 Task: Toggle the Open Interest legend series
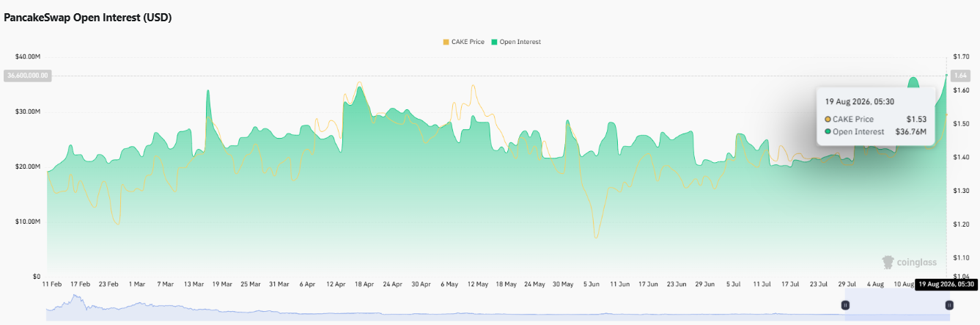pyautogui.click(x=516, y=42)
